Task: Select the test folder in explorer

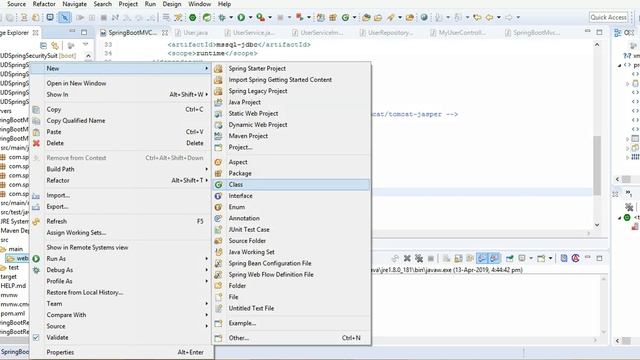Action: click(x=13, y=268)
